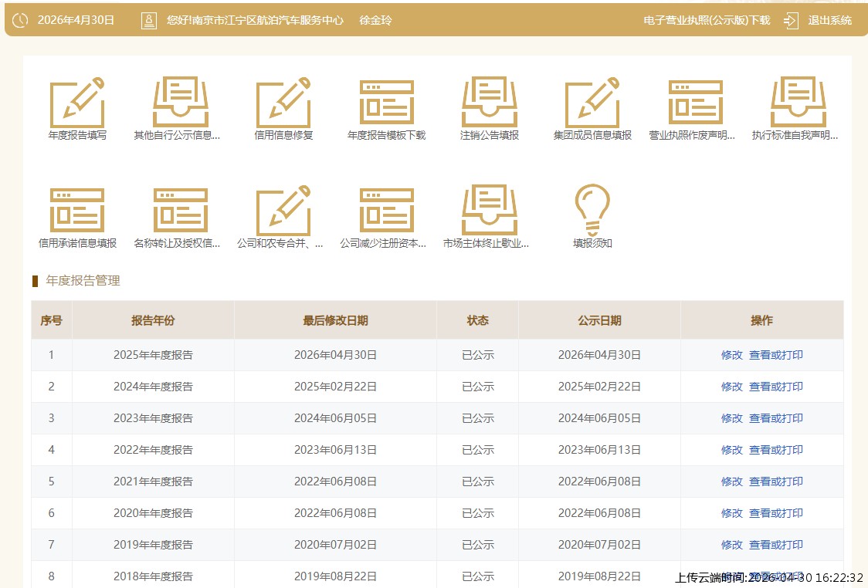868x588 pixels.
Task: Open 查看或打印 for 2024年年度报告
Action: [x=775, y=387]
